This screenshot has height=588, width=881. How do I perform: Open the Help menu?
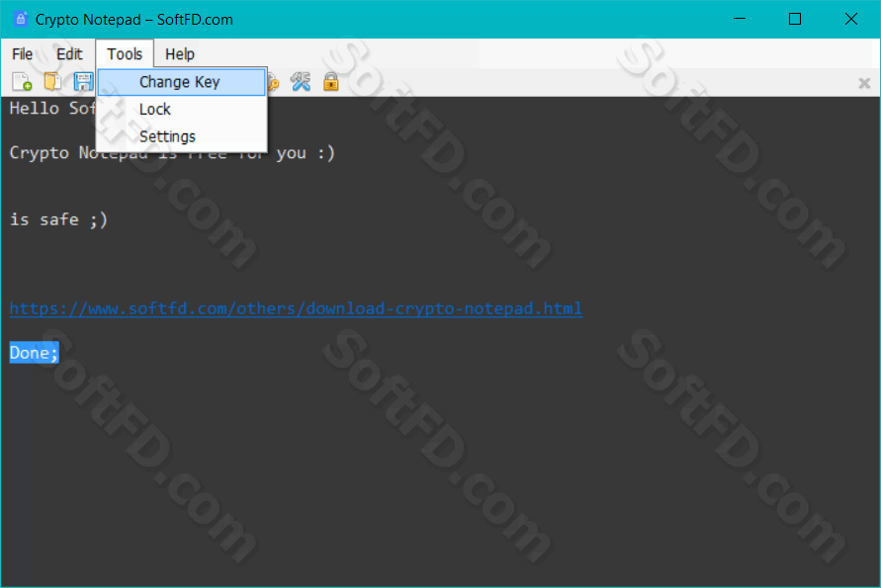pyautogui.click(x=180, y=54)
